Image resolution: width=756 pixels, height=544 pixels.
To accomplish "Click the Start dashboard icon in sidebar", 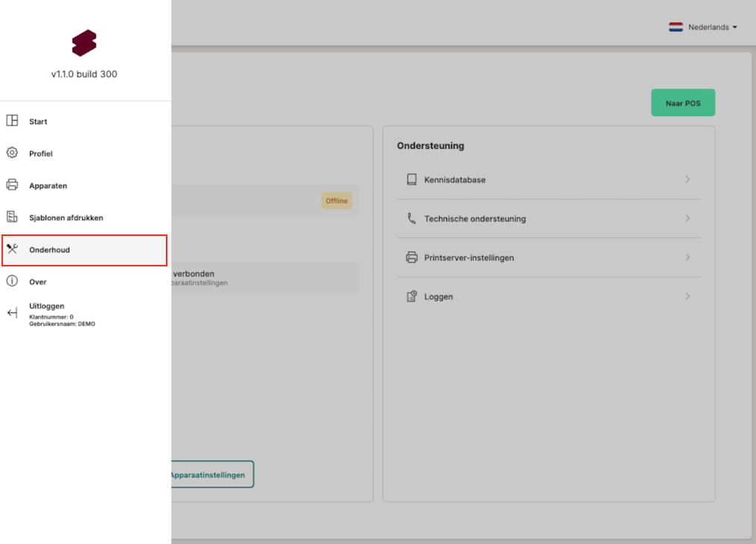I will pos(12,121).
